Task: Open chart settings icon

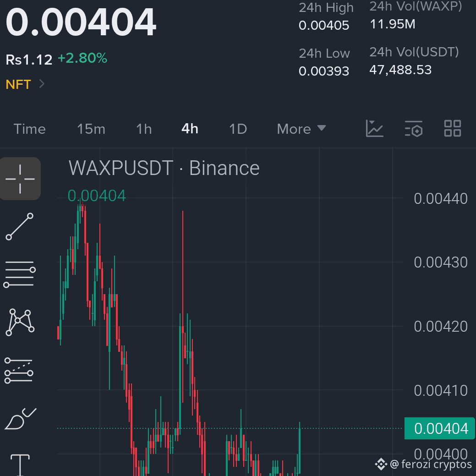Action: tap(413, 128)
